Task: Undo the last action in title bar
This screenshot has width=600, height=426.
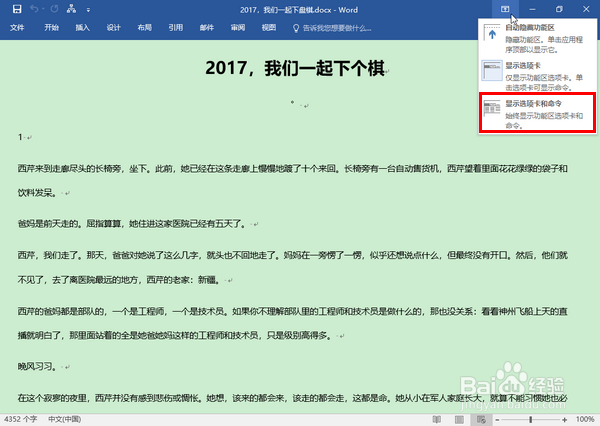Action: click(34, 9)
